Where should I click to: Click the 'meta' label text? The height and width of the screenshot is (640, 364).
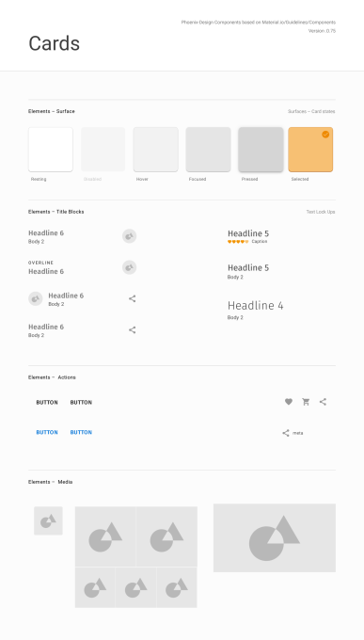298,433
